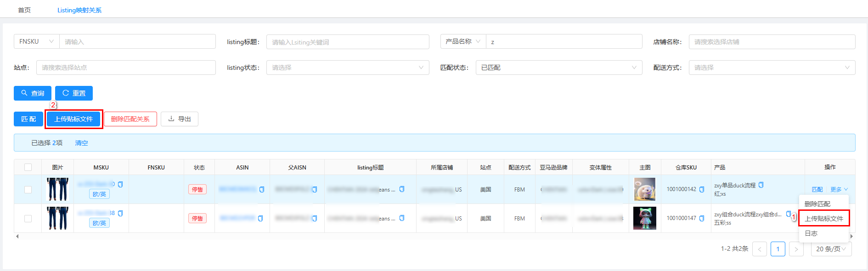
Task: Go to the next page arrow
Action: click(796, 249)
